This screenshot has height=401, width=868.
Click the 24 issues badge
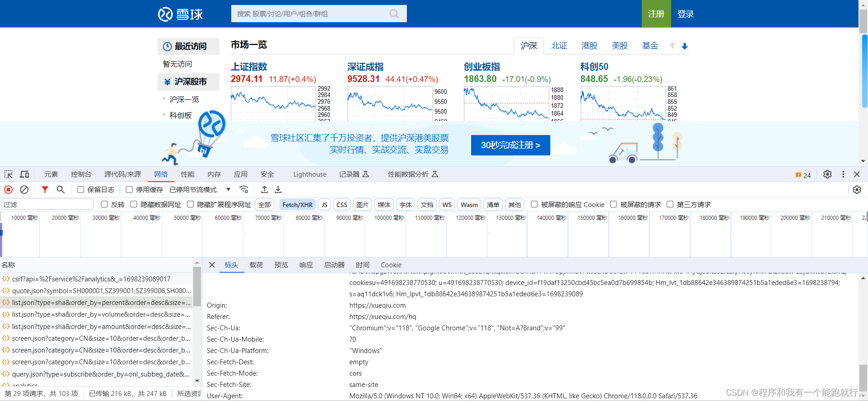(x=803, y=175)
